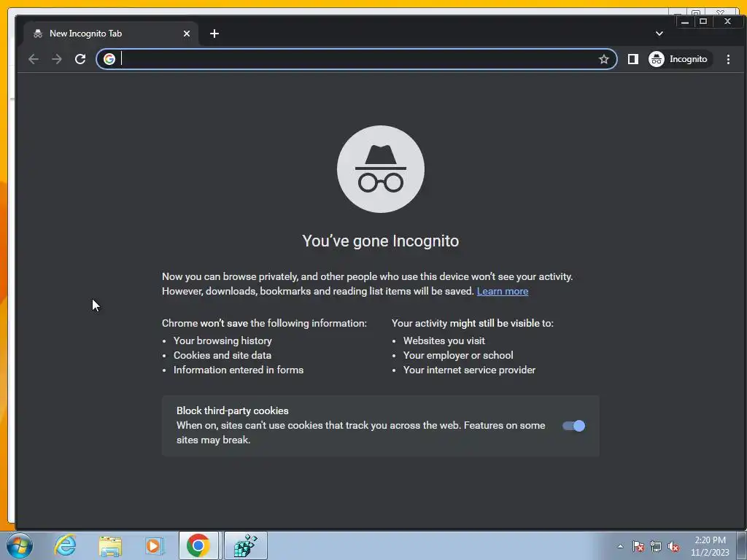Screen dimensions: 747x560
Task: Open the clock showing 2:20 PM
Action: [x=710, y=546]
